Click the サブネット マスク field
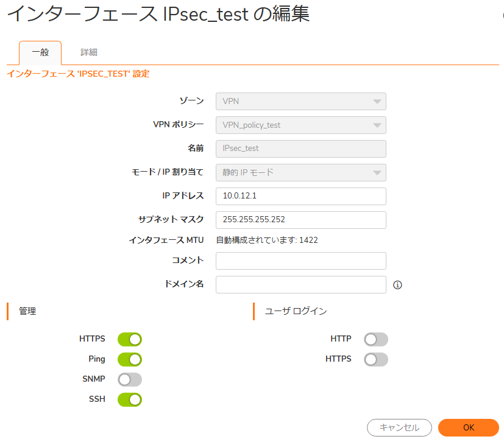Screen dimensions: 504x442 [301, 220]
